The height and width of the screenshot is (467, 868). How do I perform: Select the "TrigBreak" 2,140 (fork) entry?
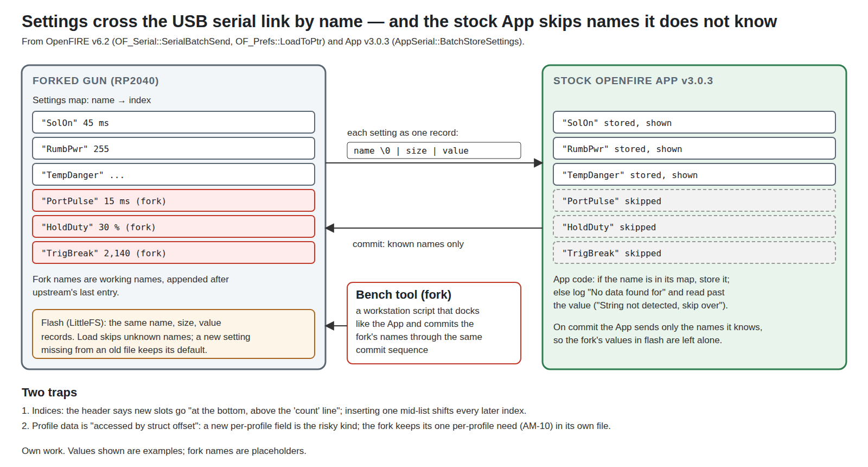coord(174,253)
